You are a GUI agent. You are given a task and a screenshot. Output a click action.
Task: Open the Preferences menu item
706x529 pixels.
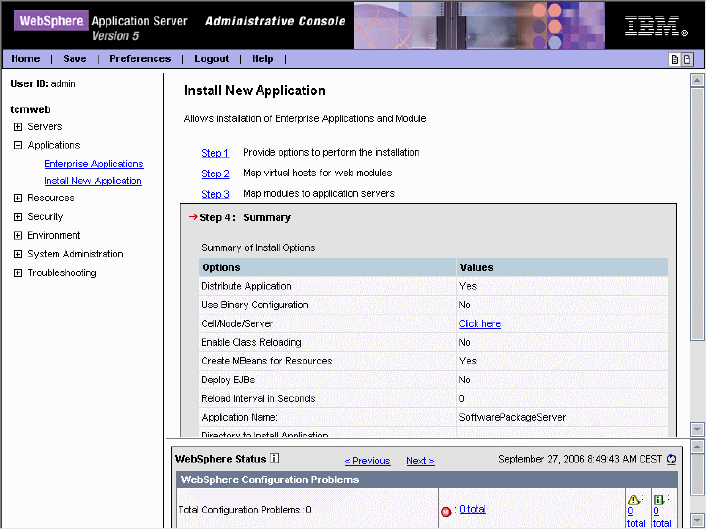click(140, 59)
